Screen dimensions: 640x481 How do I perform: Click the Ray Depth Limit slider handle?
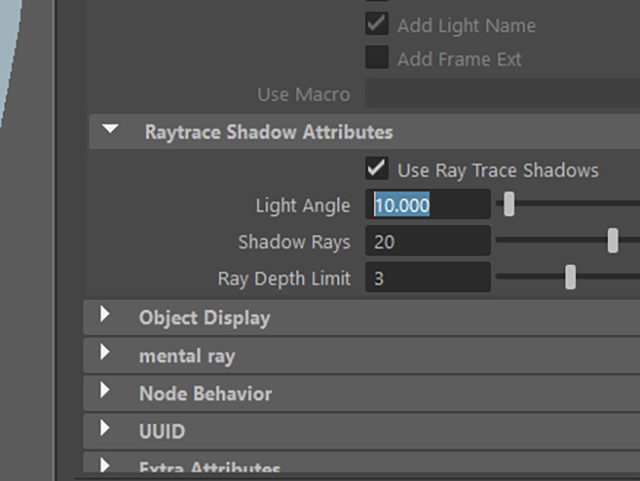click(x=570, y=277)
